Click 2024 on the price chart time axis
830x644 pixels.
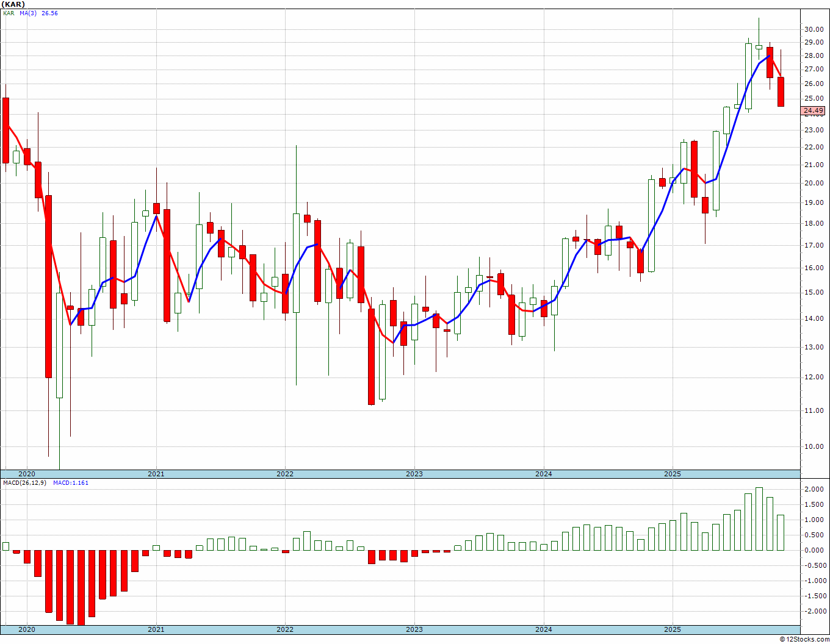point(544,474)
